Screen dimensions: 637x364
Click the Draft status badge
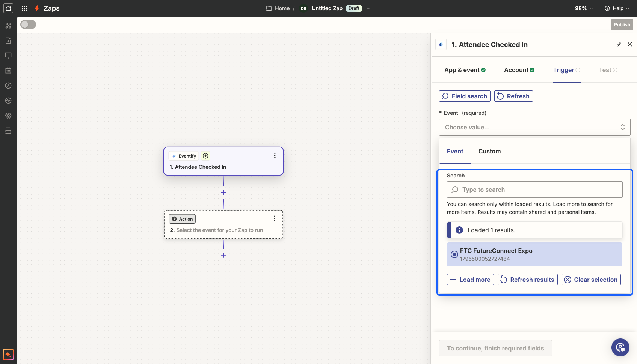[x=354, y=8]
